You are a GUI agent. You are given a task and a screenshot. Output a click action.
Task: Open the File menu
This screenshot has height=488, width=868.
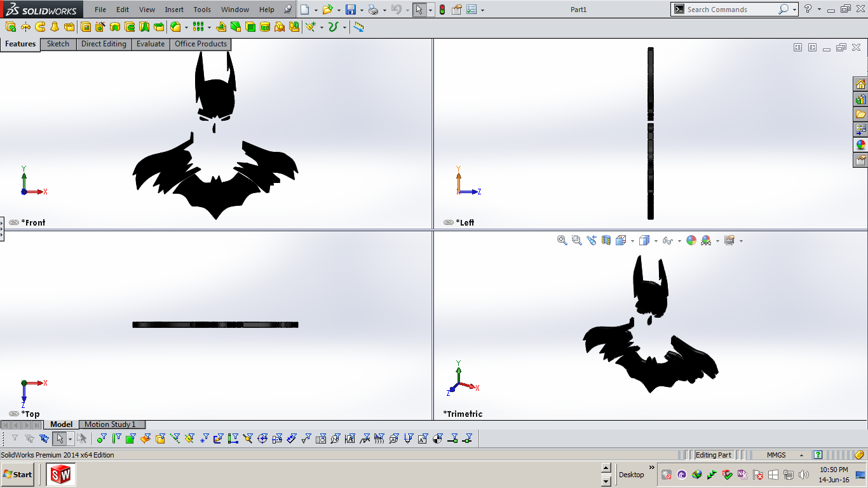100,10
